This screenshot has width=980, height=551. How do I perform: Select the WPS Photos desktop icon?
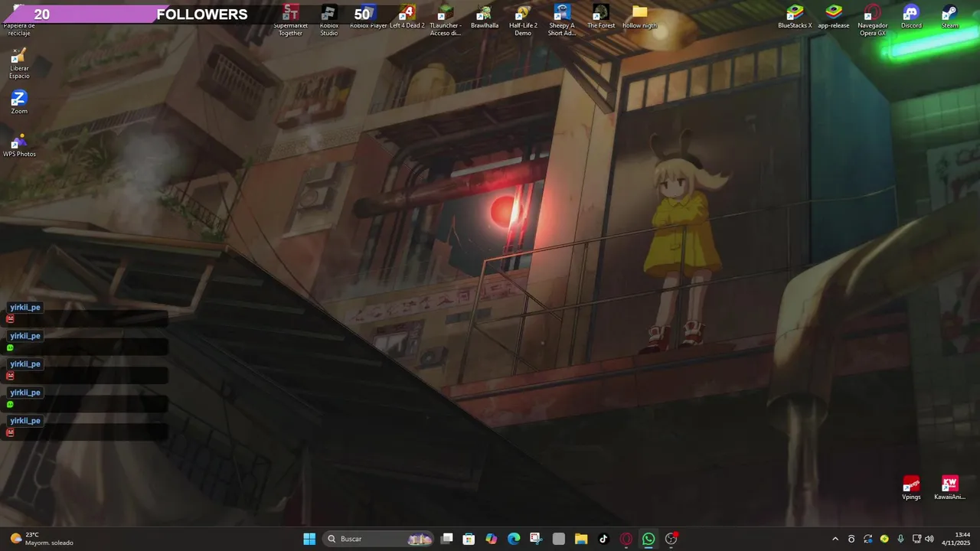19,145
